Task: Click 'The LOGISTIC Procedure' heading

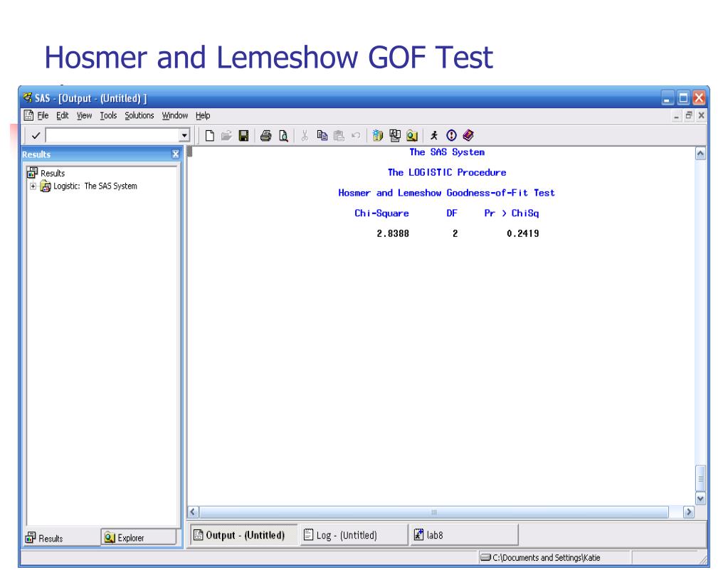Action: coord(447,172)
